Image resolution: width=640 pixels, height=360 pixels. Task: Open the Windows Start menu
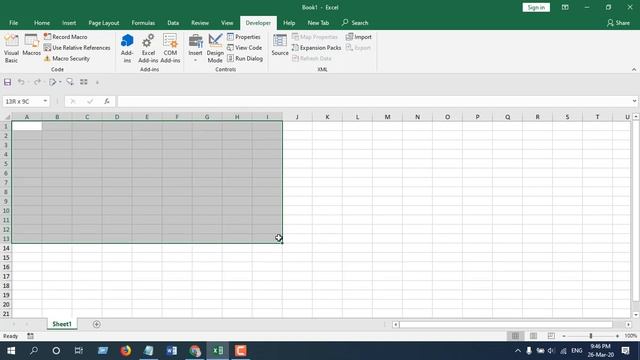click(11, 351)
